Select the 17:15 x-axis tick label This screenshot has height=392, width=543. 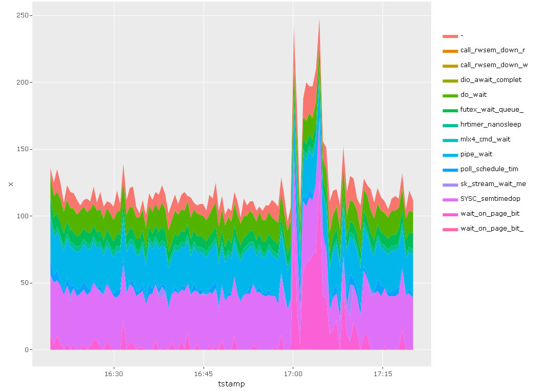coord(383,374)
